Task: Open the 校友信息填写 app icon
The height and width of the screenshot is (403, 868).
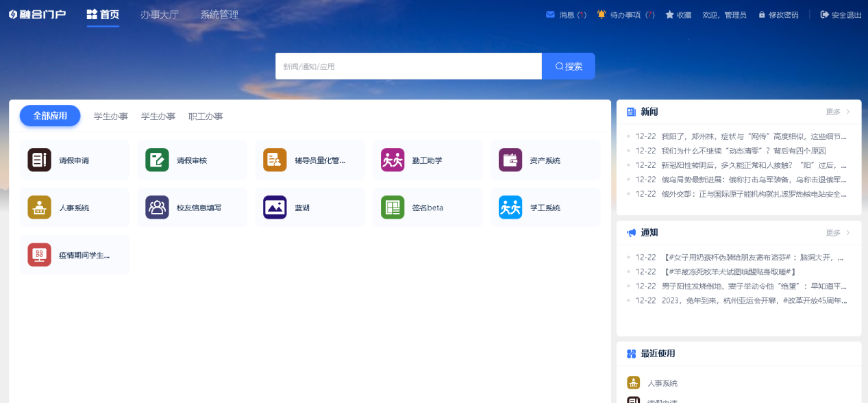Action: pos(157,208)
